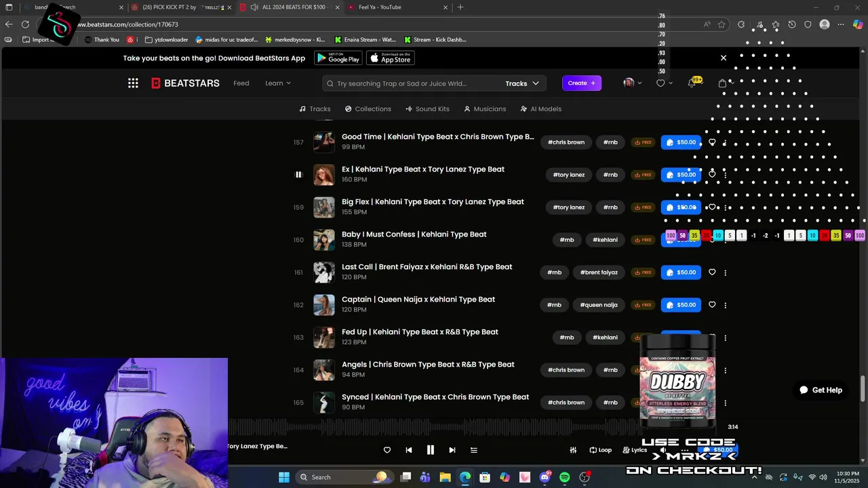Open Discord from the taskbar
The height and width of the screenshot is (488, 868).
click(545, 477)
